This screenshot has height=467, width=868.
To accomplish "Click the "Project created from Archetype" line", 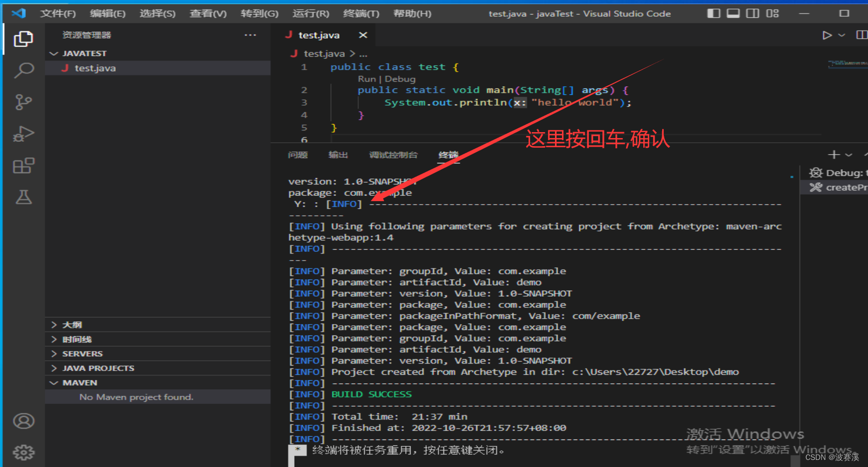I will click(535, 372).
